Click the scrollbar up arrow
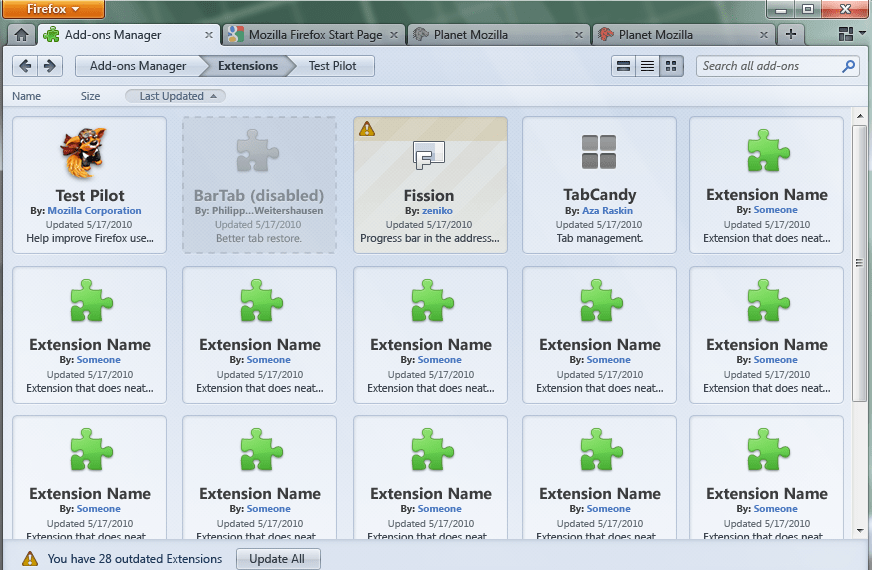This screenshot has width=872, height=570. click(860, 116)
